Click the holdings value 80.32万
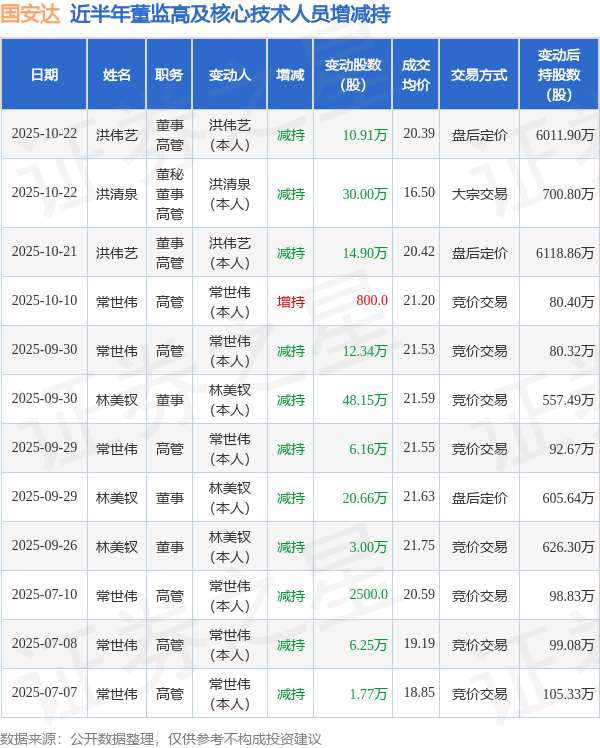This screenshot has width=600, height=748. (x=571, y=351)
